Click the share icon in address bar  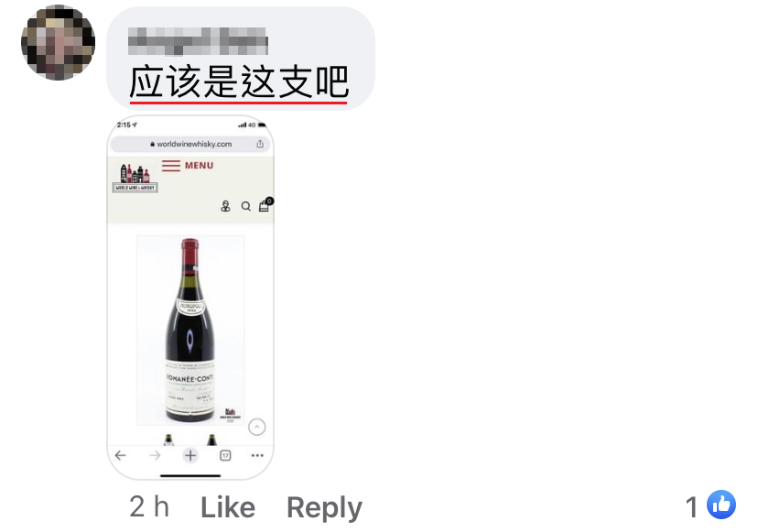click(x=260, y=144)
